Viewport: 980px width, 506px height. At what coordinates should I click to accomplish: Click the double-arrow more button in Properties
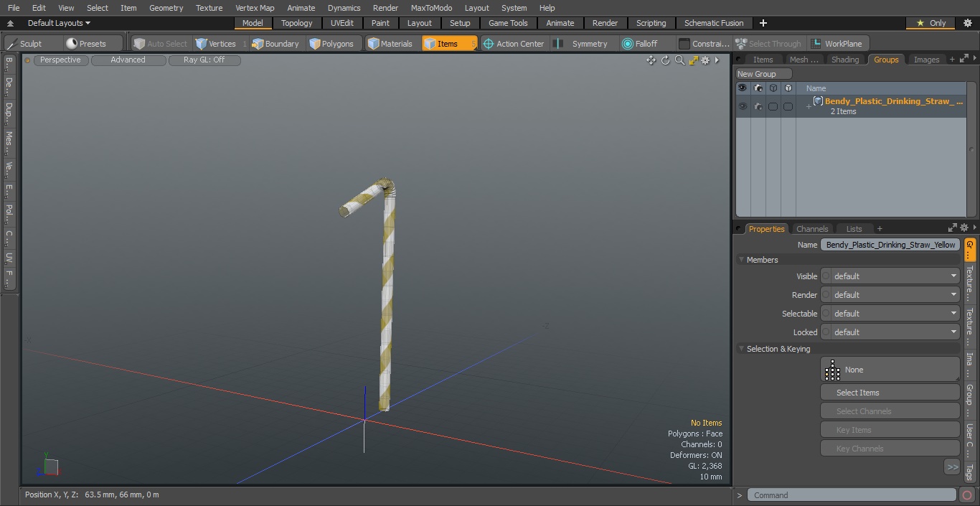click(952, 467)
